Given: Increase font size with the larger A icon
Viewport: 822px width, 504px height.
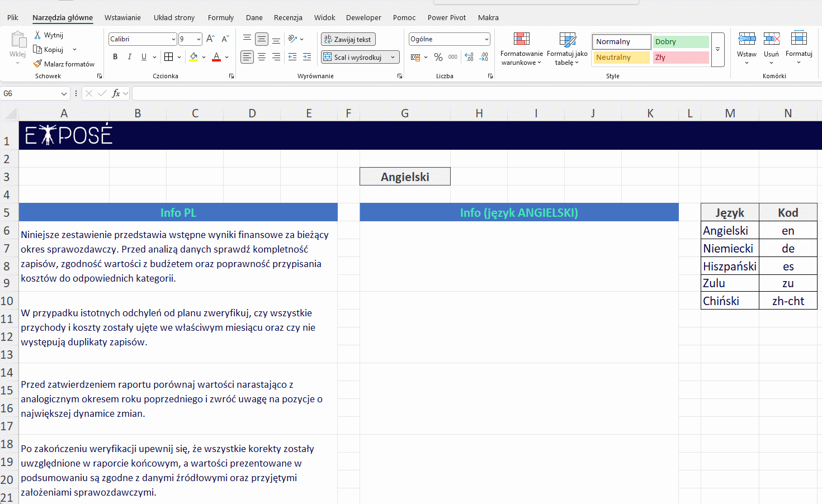Looking at the screenshot, I should (210, 39).
